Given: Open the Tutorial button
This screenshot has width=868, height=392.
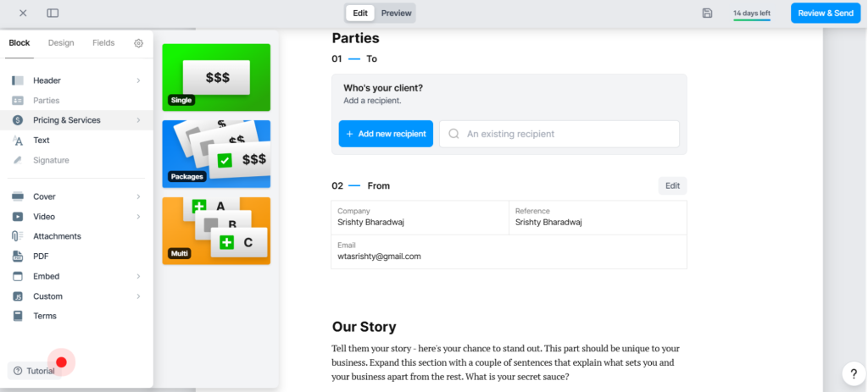Looking at the screenshot, I should [x=34, y=371].
